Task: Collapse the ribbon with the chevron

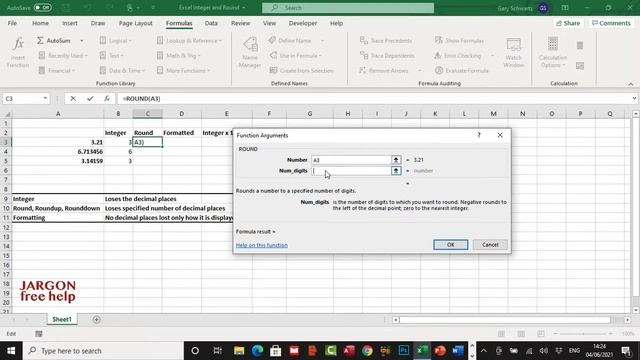Action: point(631,84)
